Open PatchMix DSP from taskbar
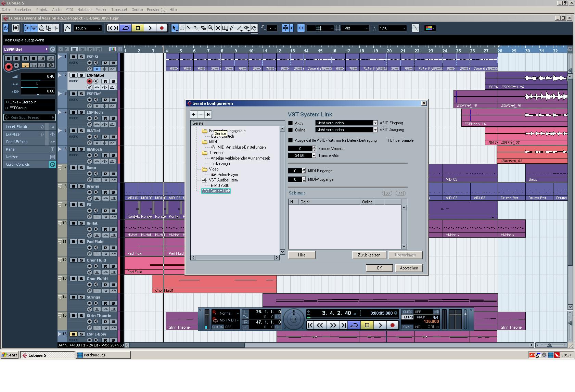This screenshot has width=575, height=392. tap(103, 355)
